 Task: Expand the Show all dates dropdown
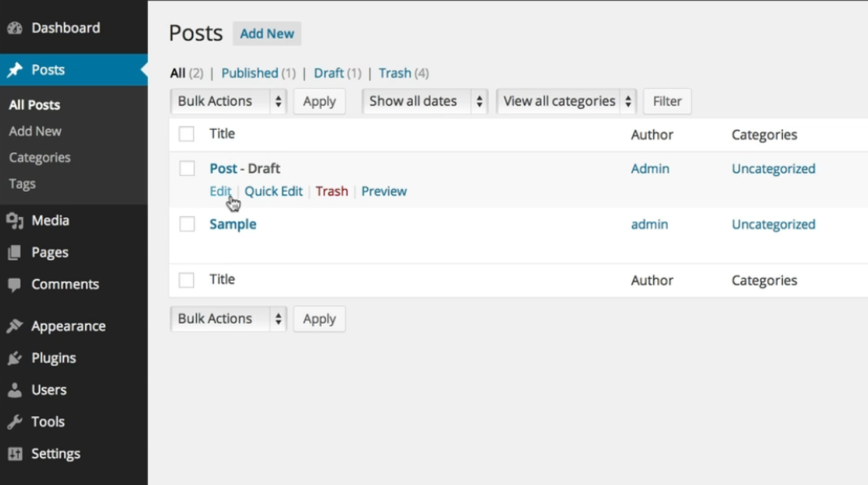point(424,101)
